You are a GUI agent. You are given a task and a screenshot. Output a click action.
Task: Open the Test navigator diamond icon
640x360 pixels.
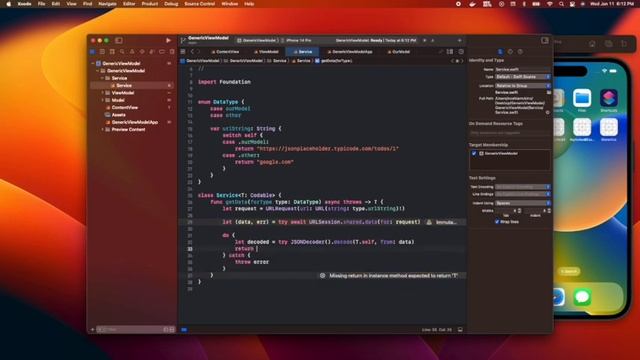tap(142, 52)
